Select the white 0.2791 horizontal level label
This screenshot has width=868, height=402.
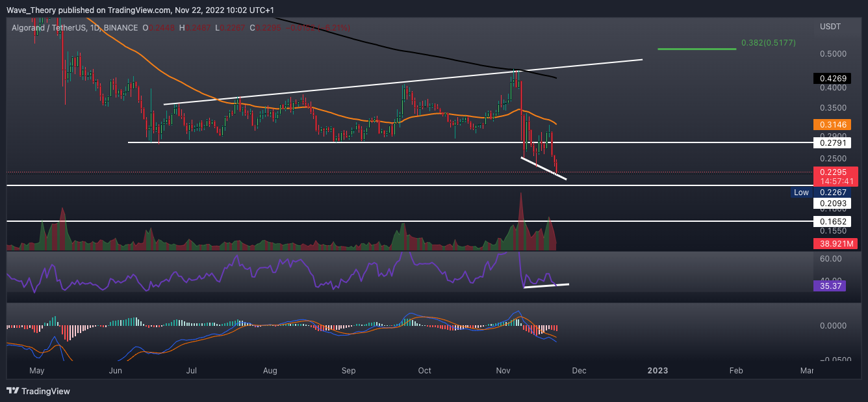coord(829,142)
